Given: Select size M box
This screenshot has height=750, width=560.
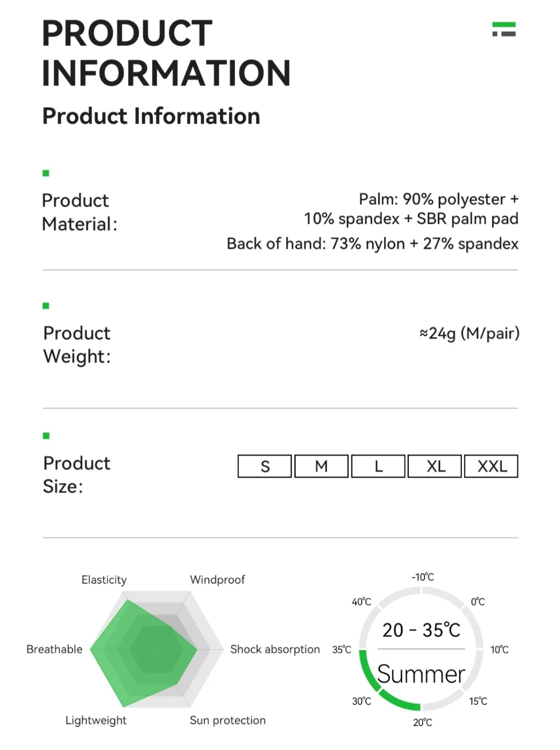Looking at the screenshot, I should [x=322, y=466].
